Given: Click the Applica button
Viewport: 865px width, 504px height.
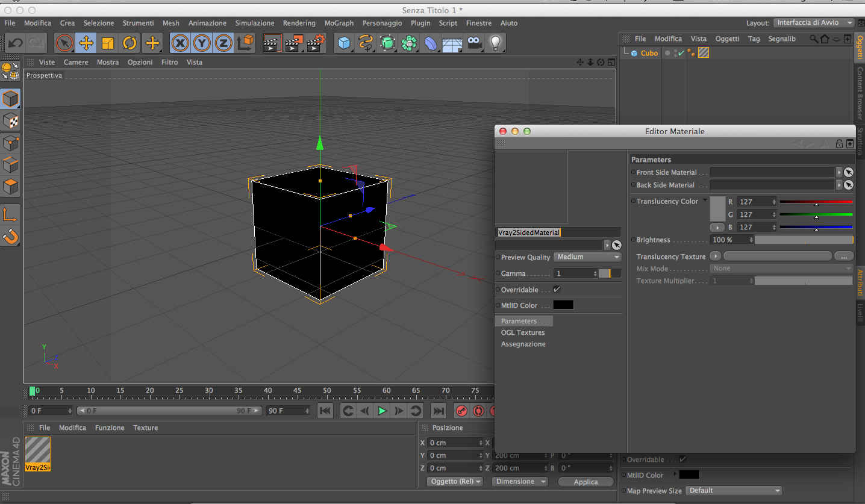Looking at the screenshot, I should pyautogui.click(x=586, y=482).
